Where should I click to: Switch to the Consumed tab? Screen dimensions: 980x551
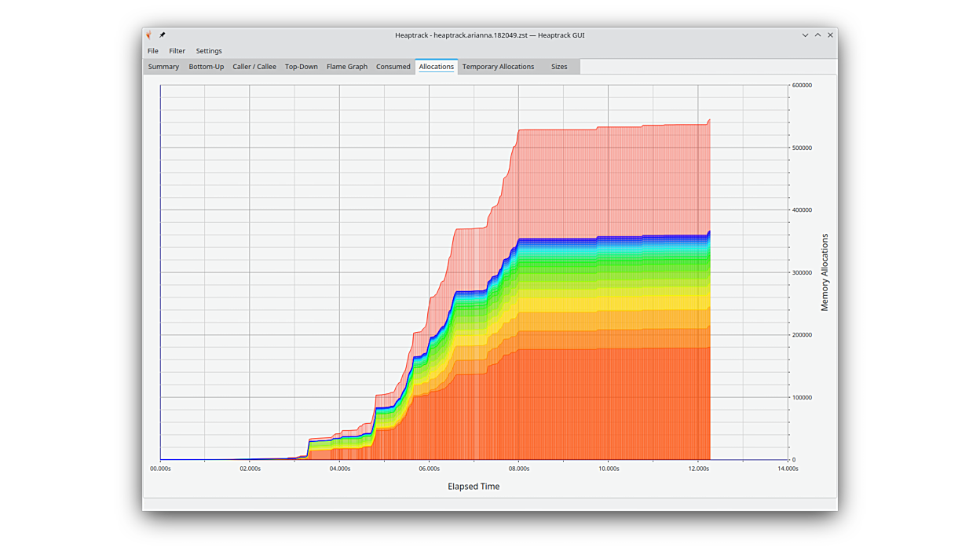pyautogui.click(x=393, y=67)
